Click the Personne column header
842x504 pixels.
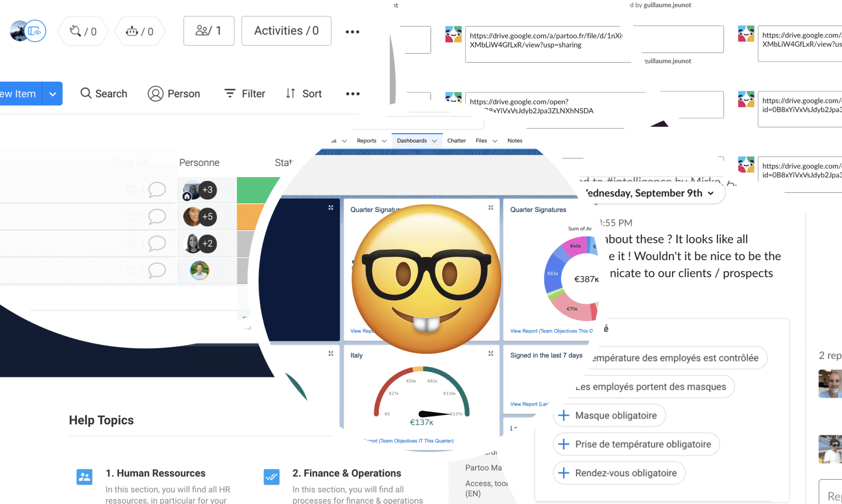(199, 163)
